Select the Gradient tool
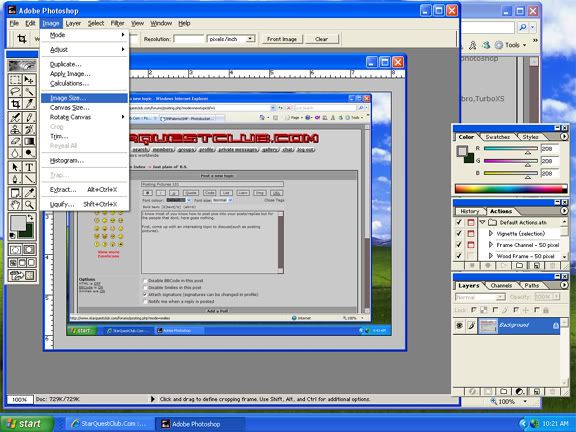This screenshot has width=576, height=432. click(29, 141)
